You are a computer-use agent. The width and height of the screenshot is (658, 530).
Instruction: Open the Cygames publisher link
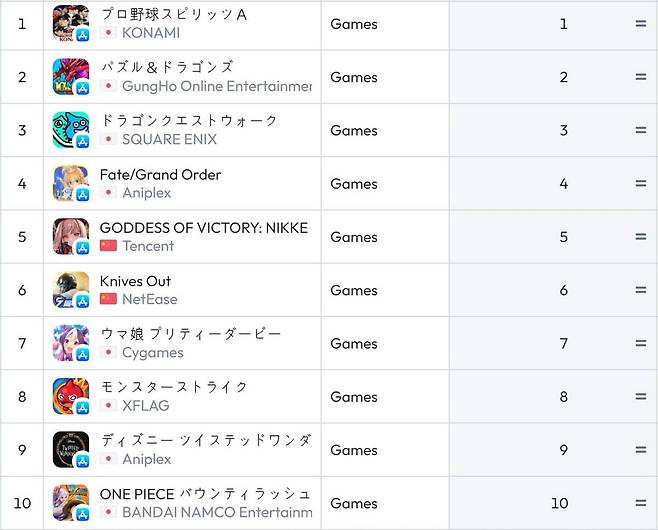tap(152, 352)
